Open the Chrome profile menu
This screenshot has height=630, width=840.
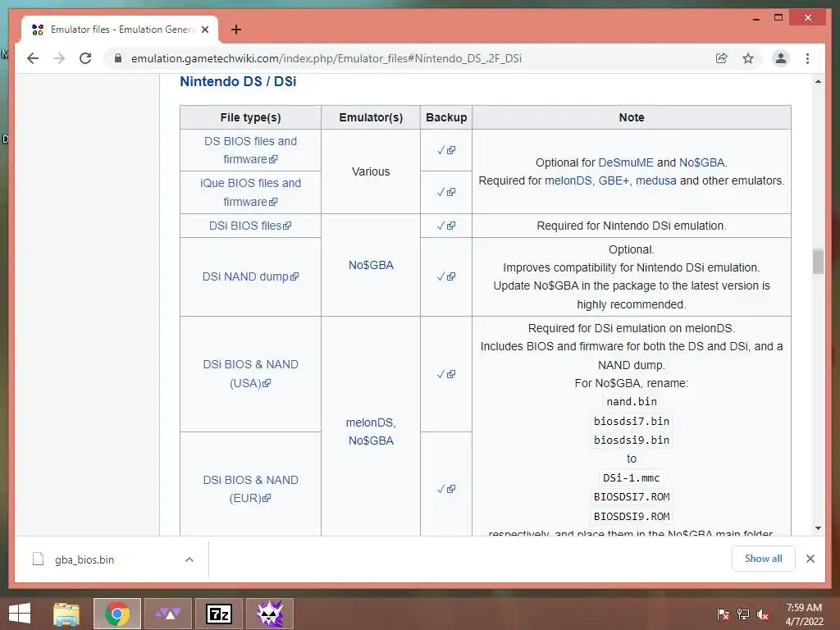781,58
